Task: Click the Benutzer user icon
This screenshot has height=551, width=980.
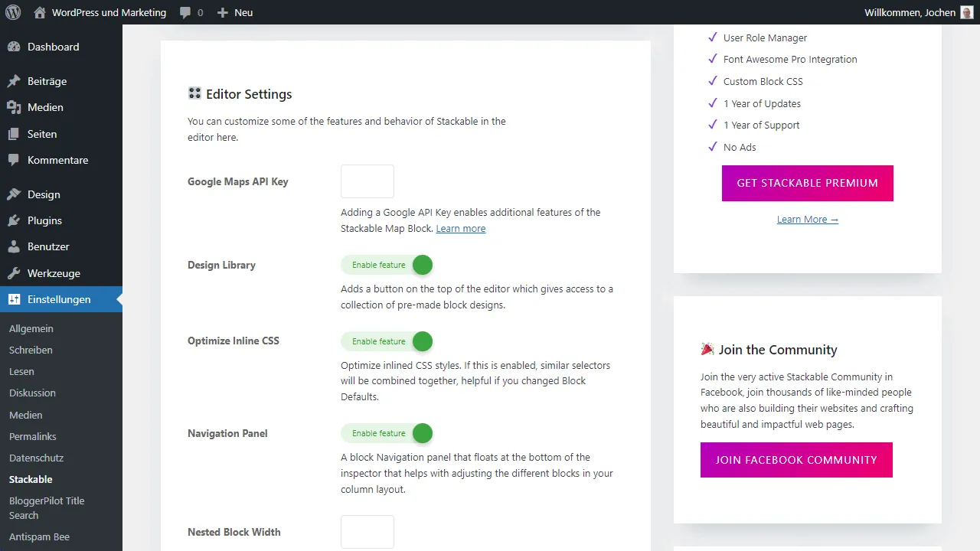Action: (x=14, y=246)
